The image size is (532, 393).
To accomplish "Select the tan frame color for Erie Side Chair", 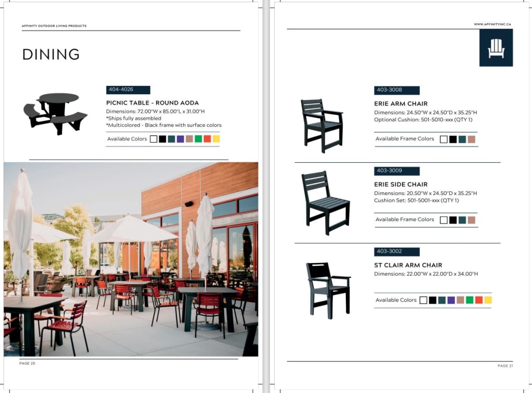I will point(471,220).
